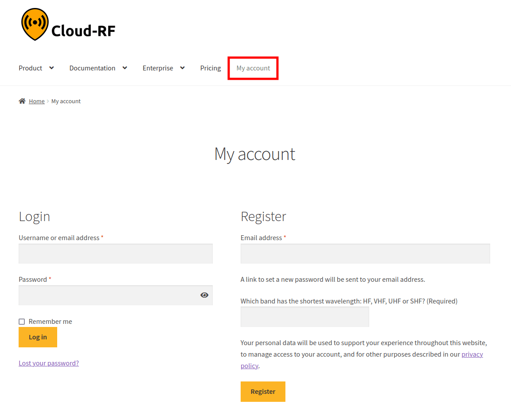Navigate to Home via breadcrumb link
This screenshot has height=420, width=511.
pyautogui.click(x=37, y=101)
